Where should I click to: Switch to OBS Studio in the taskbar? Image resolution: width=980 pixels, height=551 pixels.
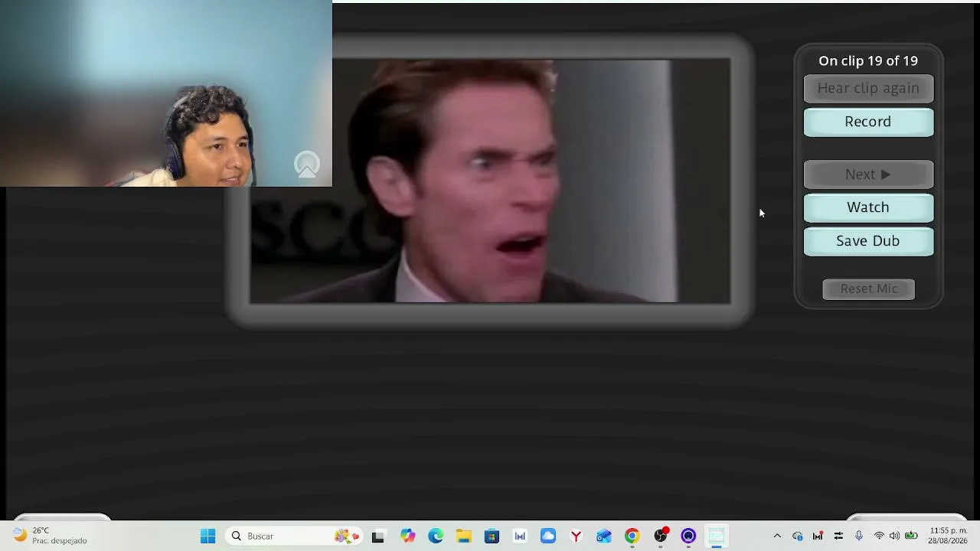(660, 536)
